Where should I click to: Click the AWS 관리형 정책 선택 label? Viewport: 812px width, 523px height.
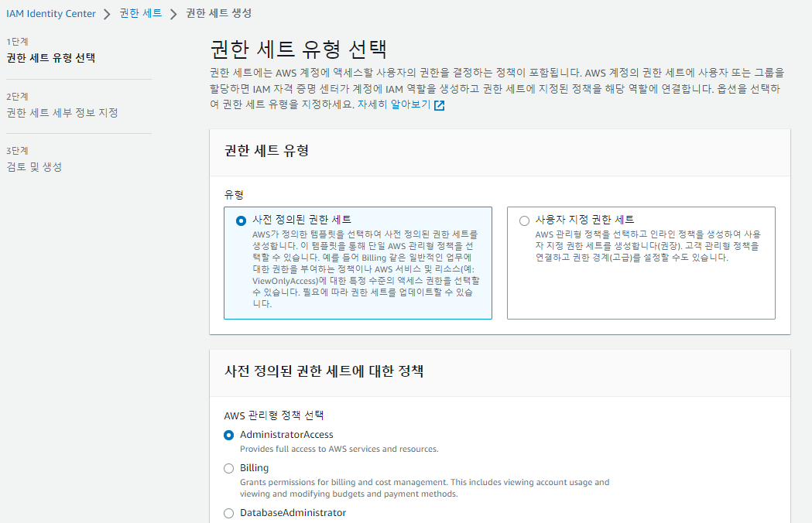273,415
